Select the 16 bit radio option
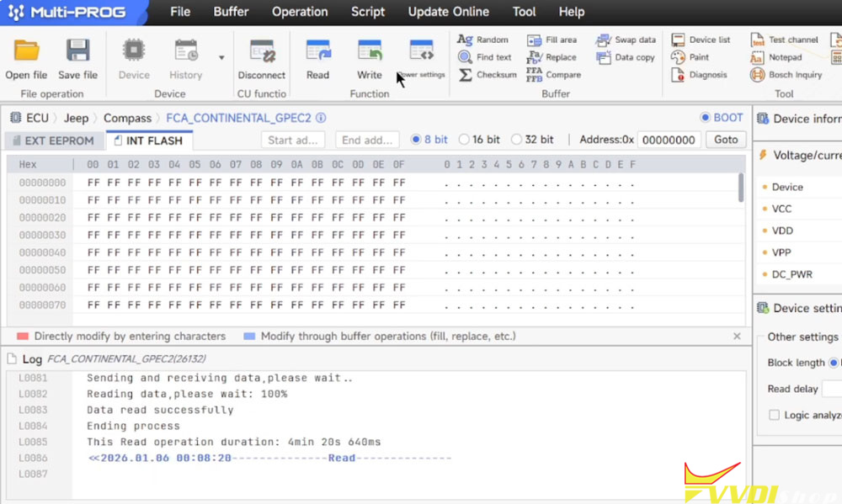Viewport: 842px width, 504px height. (x=464, y=140)
